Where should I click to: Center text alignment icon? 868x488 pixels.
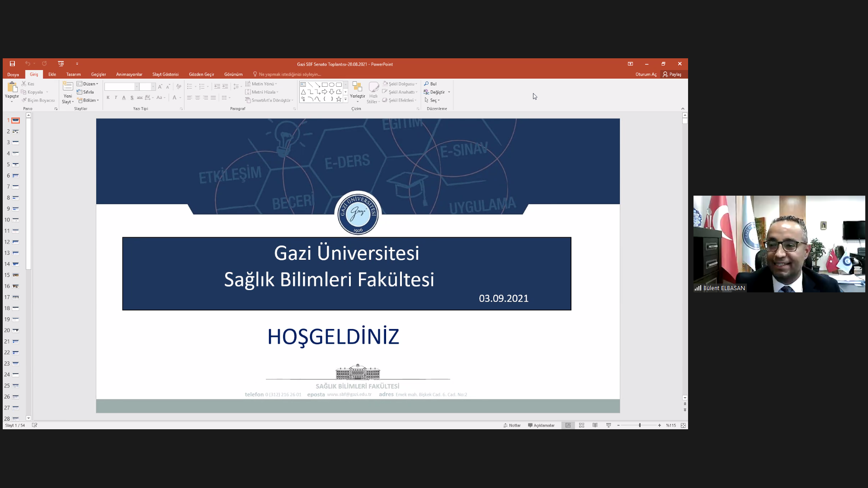(x=198, y=98)
